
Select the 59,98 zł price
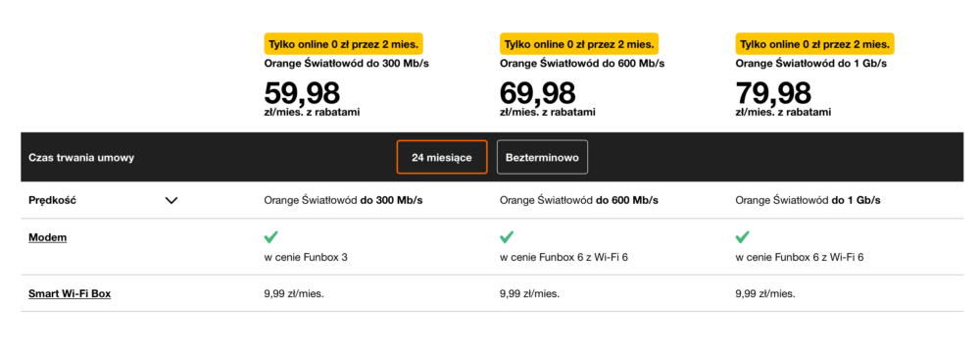pos(302,93)
